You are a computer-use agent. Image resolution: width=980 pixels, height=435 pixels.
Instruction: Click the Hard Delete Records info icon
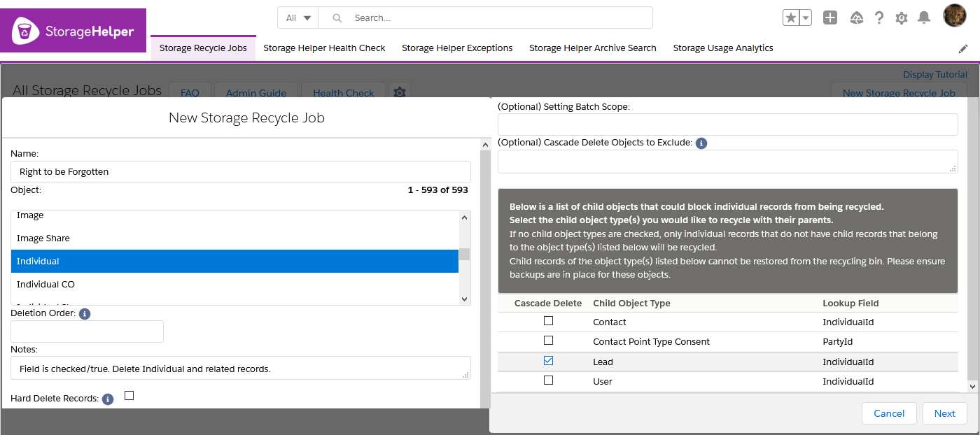tap(108, 399)
